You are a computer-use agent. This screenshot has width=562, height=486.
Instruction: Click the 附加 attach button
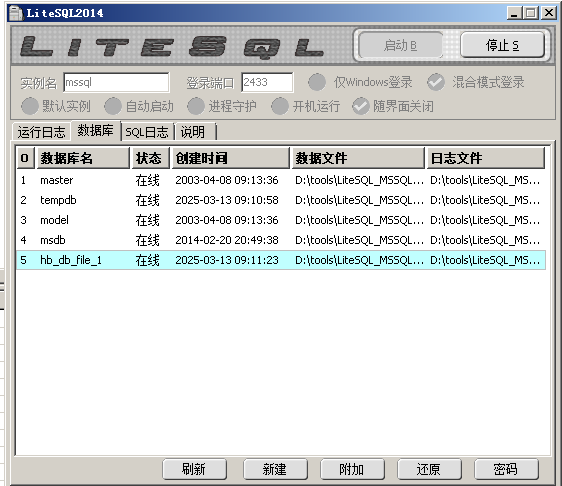point(352,469)
